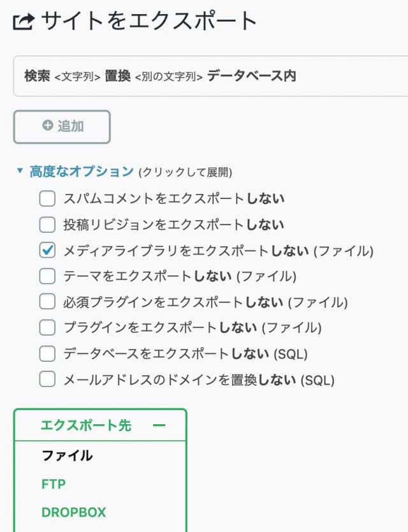Click the 高度なオプション link text
The height and width of the screenshot is (532, 408).
point(82,171)
